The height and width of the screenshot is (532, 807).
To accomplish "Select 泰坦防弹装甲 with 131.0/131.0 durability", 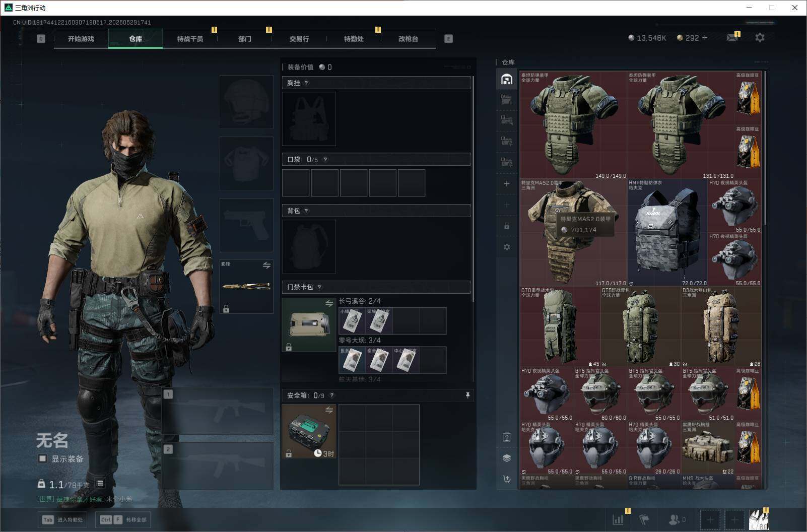I will [681, 125].
